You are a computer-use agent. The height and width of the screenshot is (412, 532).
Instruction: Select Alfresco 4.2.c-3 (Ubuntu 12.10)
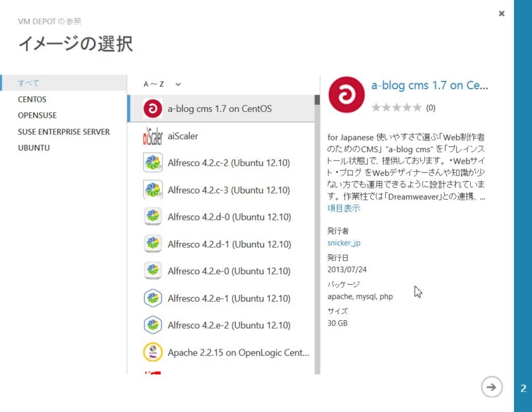[221, 190]
